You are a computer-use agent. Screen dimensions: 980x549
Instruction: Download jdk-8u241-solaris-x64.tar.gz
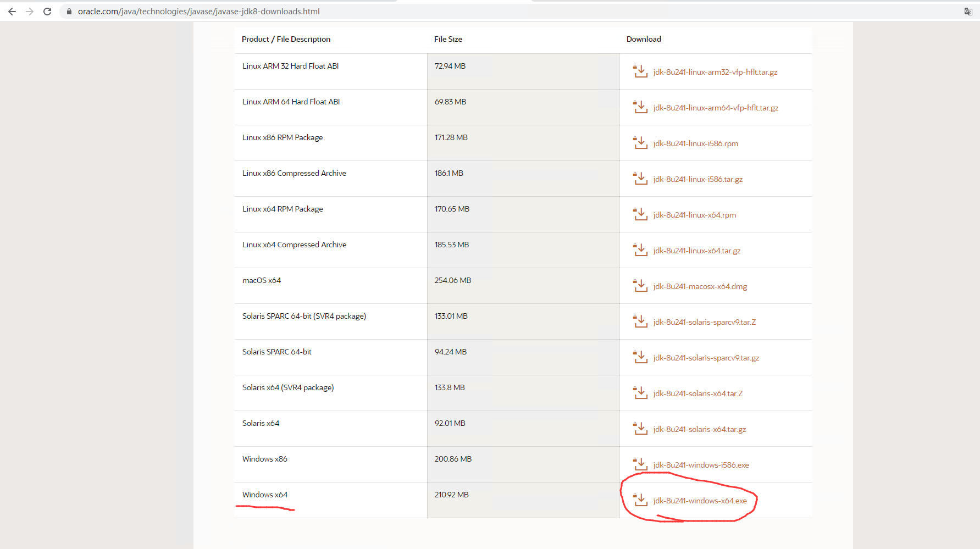[x=700, y=429]
